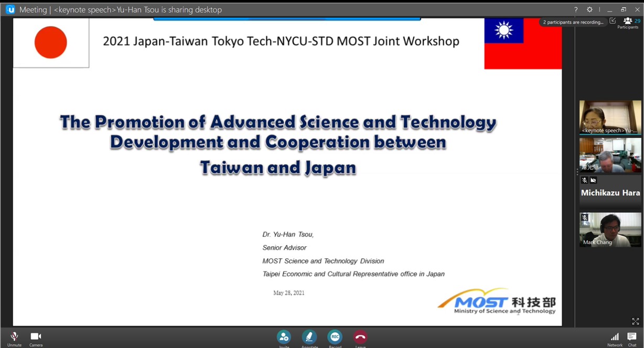
Task: Click the '2 participants are recording' notice
Action: (573, 22)
